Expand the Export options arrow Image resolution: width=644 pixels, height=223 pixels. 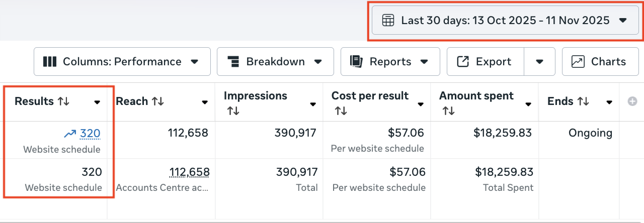[x=539, y=62]
